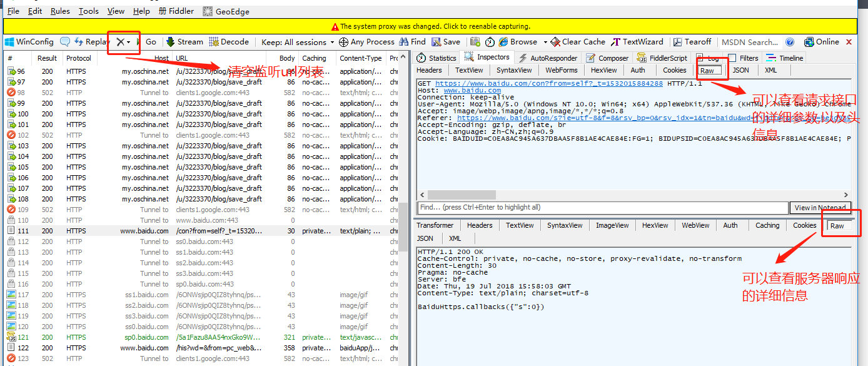Click the Stream toolbar button

[x=184, y=42]
